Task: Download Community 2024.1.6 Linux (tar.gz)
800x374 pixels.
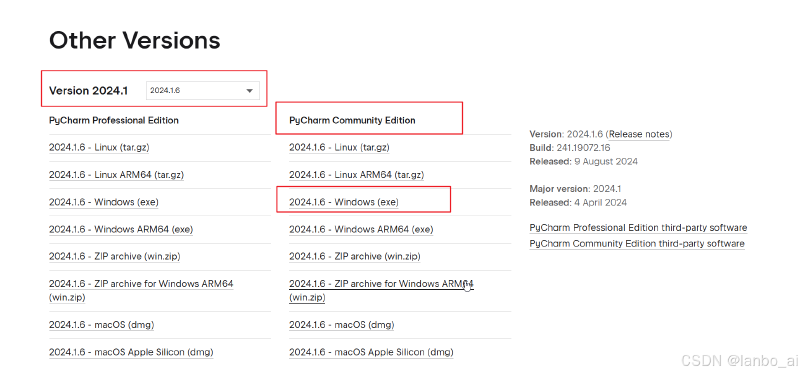Action: [x=339, y=147]
